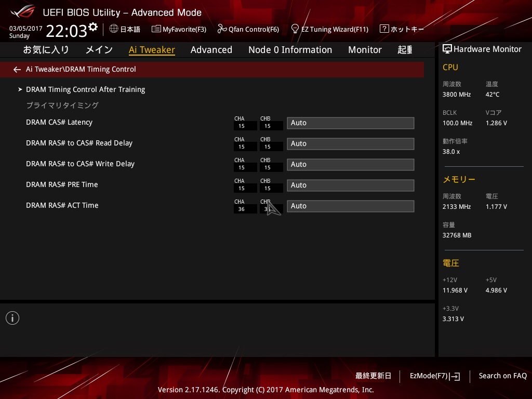Click the Hardware Monitor display icon
The image size is (532, 399).
coord(447,49)
